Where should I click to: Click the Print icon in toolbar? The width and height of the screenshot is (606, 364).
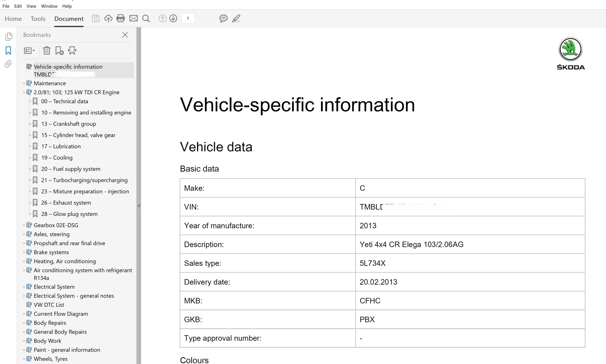click(121, 18)
